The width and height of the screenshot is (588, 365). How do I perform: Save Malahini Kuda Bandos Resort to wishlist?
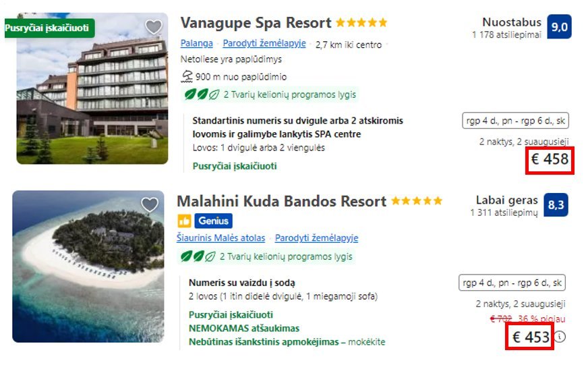point(150,204)
